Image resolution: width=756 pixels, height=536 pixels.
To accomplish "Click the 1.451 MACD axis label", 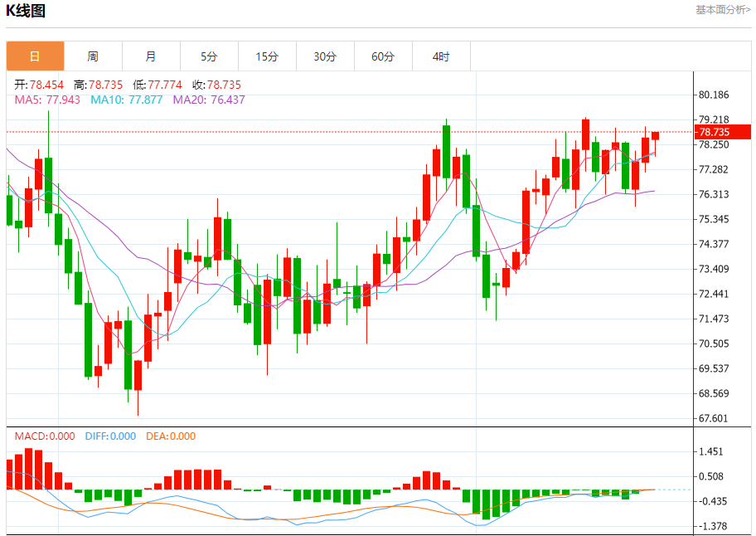I will (x=711, y=451).
